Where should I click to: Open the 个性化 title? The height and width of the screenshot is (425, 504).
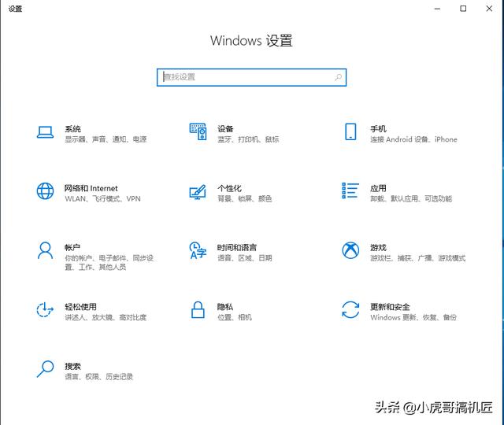click(229, 188)
